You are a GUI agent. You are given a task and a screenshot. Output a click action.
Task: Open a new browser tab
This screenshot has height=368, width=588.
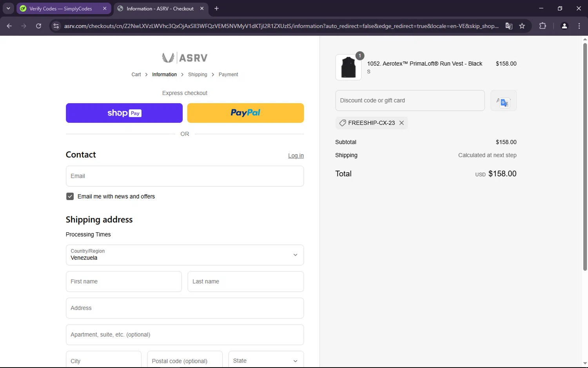216,8
